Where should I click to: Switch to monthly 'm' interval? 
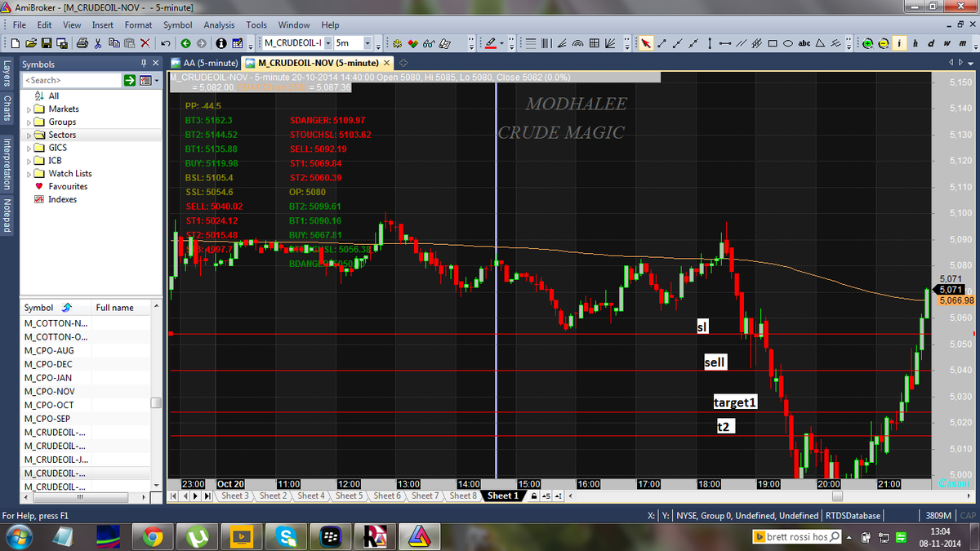tap(962, 43)
